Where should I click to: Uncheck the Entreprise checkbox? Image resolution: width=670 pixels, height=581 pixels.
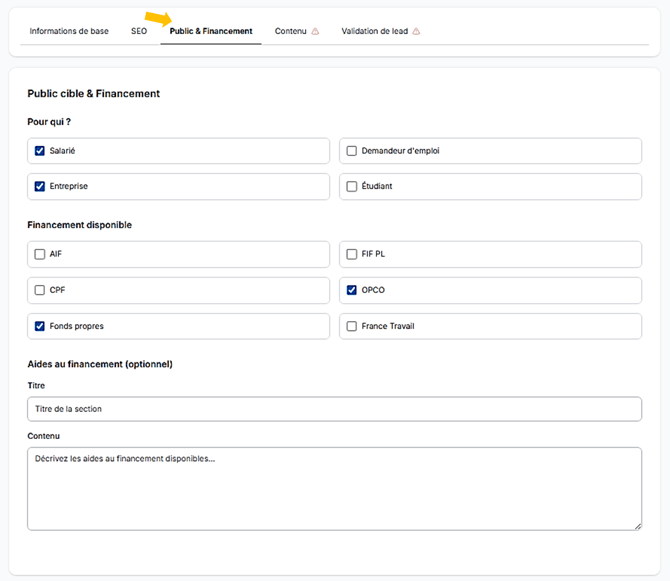click(40, 186)
